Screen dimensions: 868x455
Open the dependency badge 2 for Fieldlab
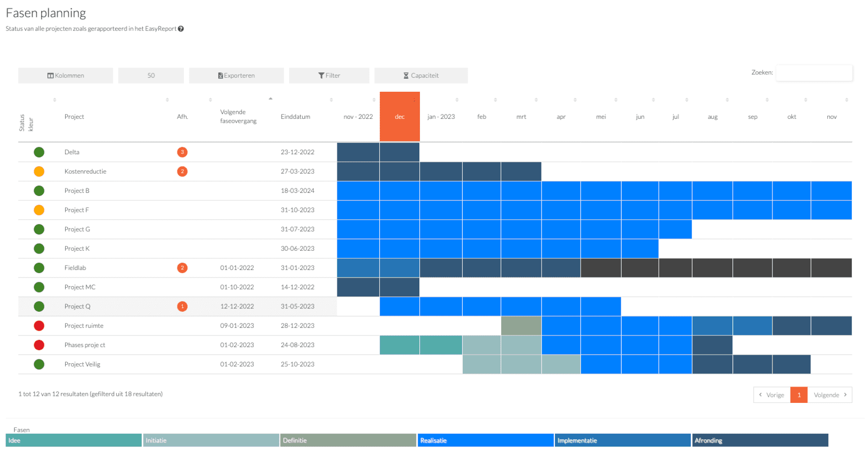[182, 268]
